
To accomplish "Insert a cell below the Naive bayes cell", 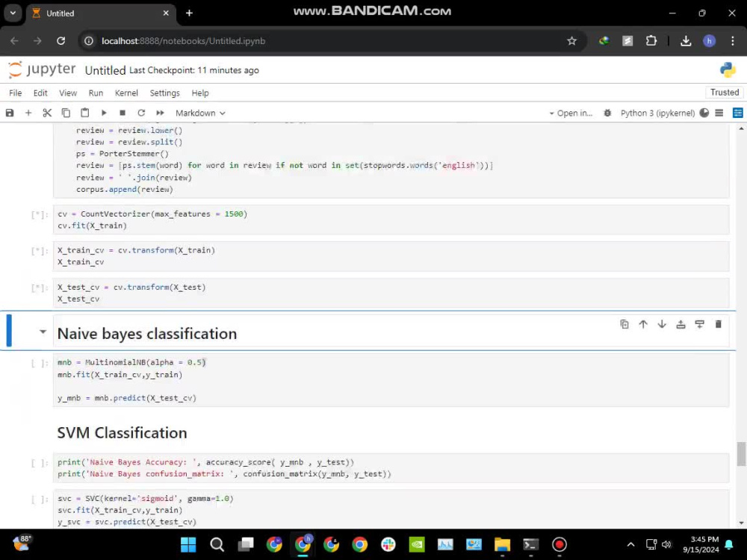I will [x=699, y=324].
